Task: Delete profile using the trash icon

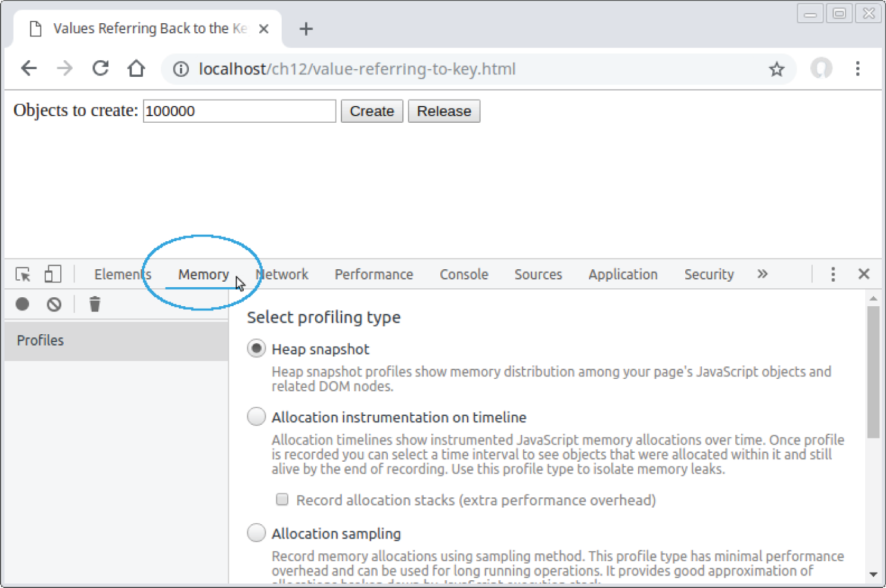Action: tap(94, 304)
